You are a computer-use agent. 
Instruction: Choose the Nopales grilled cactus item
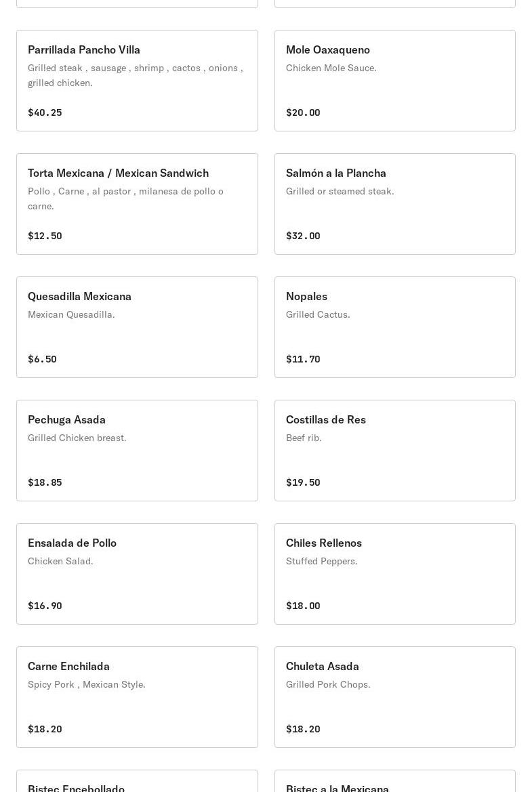(394, 327)
